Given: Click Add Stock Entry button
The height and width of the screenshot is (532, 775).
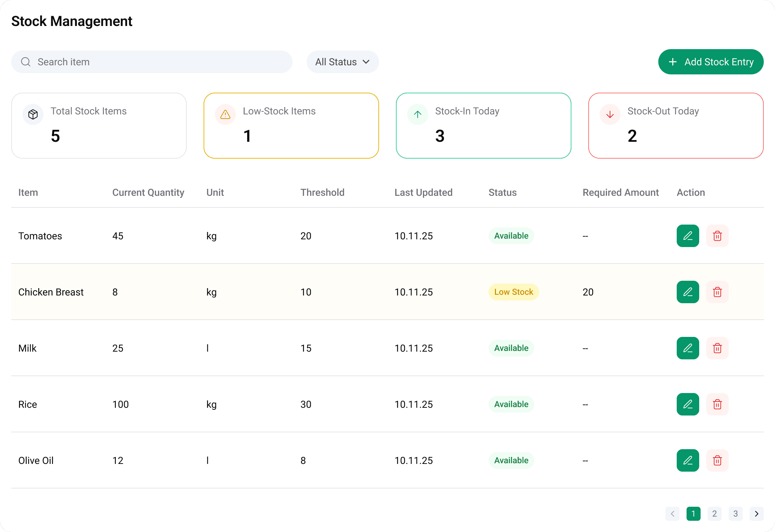Looking at the screenshot, I should click(711, 62).
